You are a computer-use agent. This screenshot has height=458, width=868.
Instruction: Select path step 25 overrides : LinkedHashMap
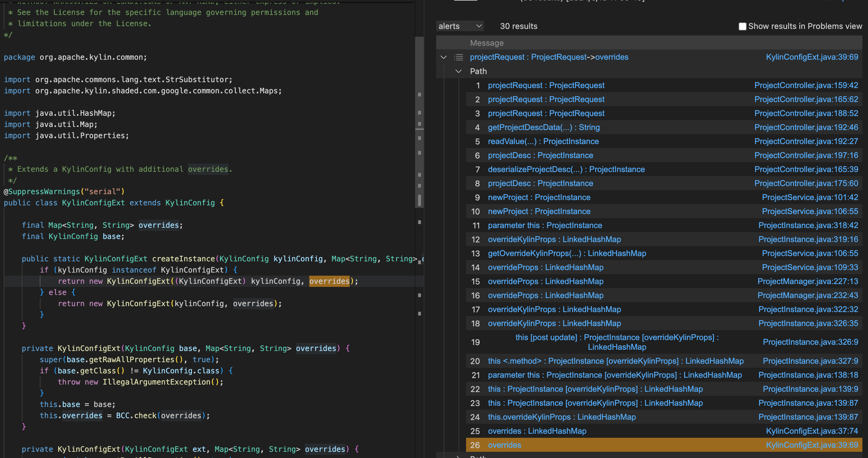click(x=537, y=431)
